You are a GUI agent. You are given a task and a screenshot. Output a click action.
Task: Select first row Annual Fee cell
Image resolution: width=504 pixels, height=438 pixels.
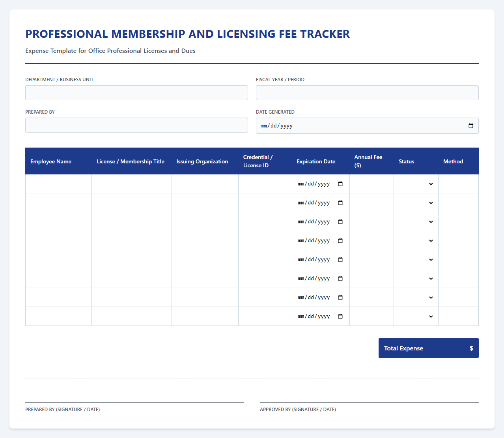(371, 184)
